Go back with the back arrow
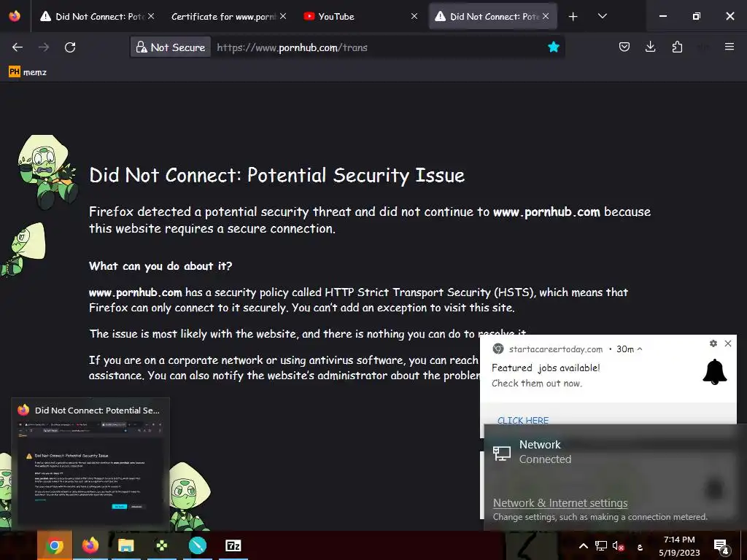The image size is (747, 560). pyautogui.click(x=18, y=47)
